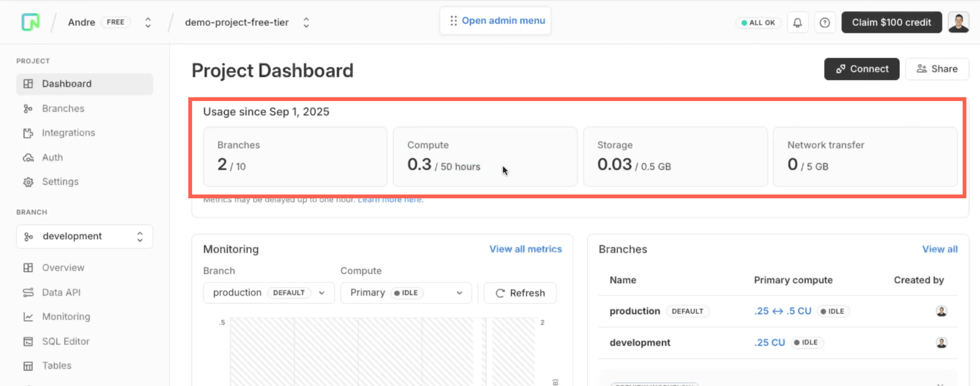The width and height of the screenshot is (980, 386).
Task: Open the user profile avatar
Action: (958, 23)
